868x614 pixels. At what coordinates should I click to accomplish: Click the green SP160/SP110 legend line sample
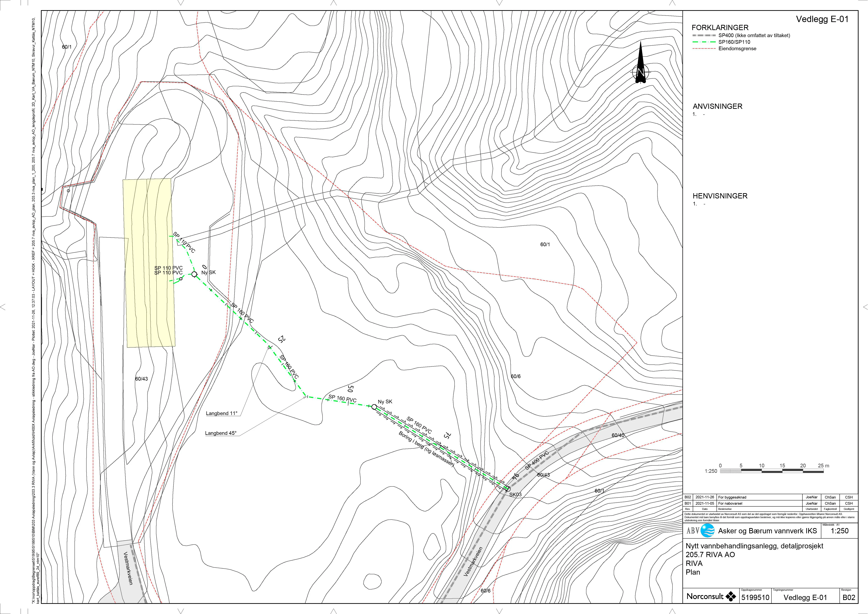coord(704,42)
